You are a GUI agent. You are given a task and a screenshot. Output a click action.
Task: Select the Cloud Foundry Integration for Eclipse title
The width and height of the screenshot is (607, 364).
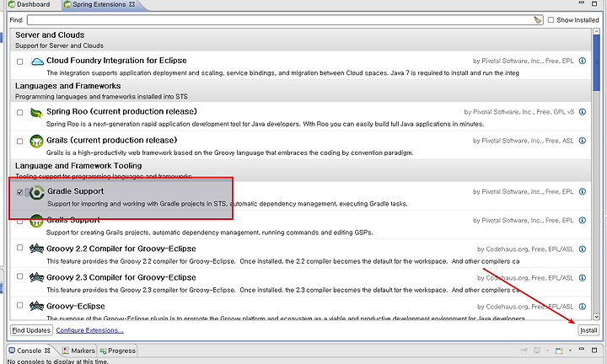116,61
